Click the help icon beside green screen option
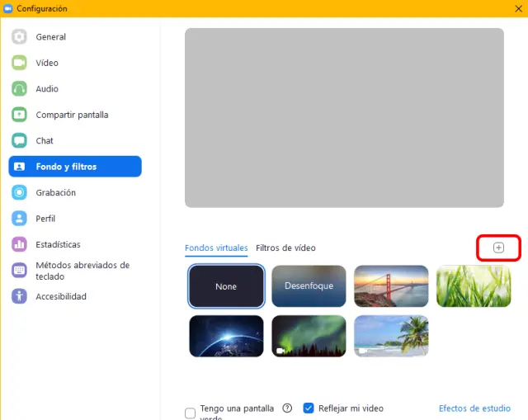This screenshot has height=420, width=528. coord(287,408)
